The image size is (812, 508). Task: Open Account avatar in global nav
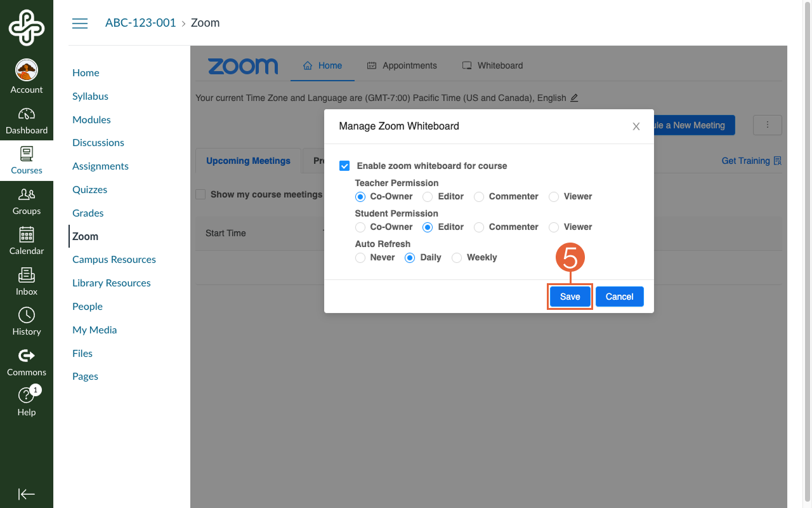tap(27, 70)
